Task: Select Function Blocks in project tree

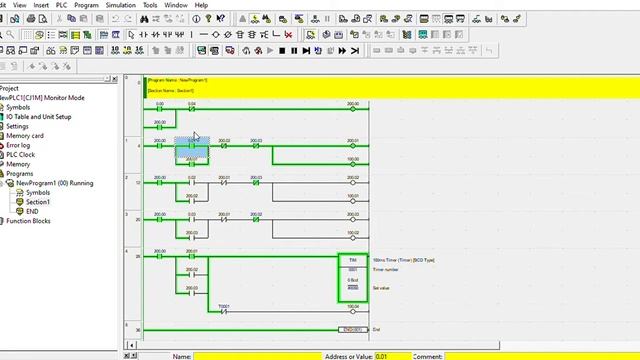Action: click(28, 221)
